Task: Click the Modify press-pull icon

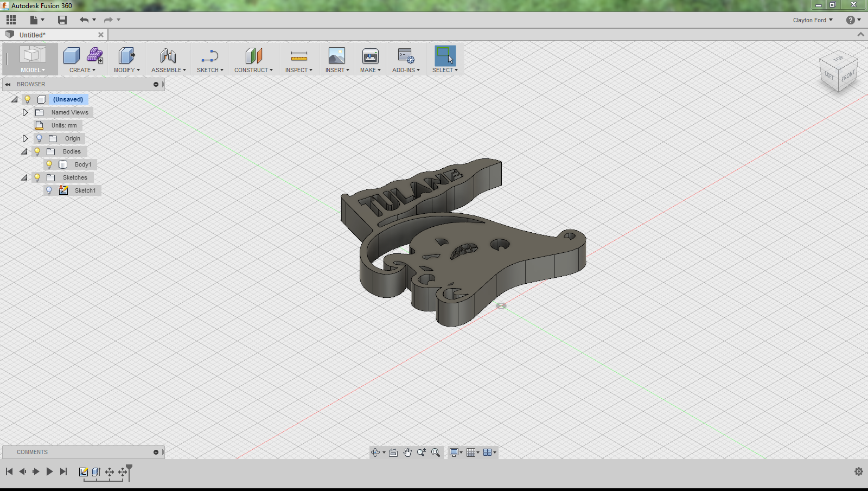Action: (126, 55)
